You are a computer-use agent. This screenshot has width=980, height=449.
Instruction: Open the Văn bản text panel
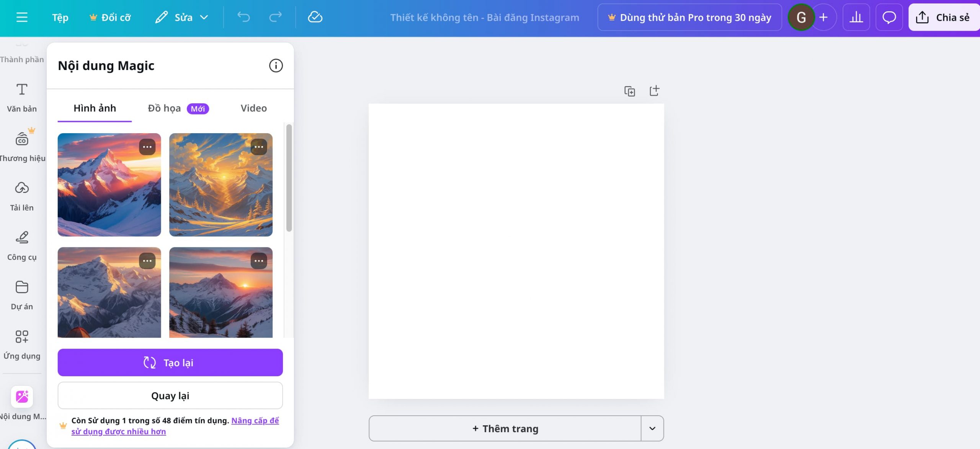click(22, 98)
